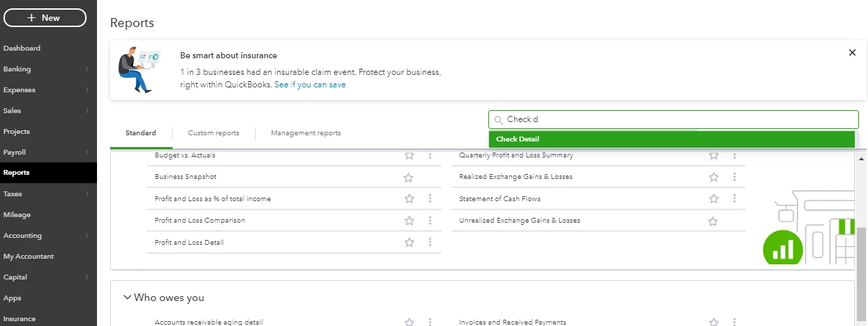Switch to the Custom reports tab

point(213,133)
